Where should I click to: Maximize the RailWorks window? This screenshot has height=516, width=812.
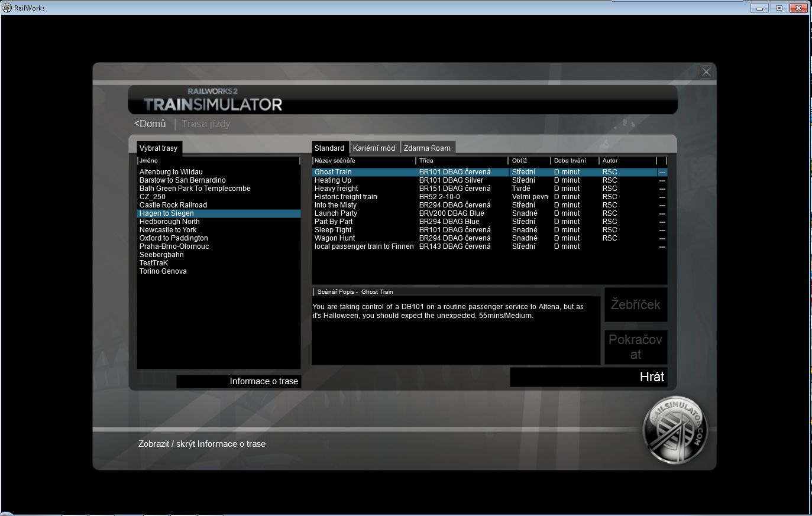(x=779, y=8)
